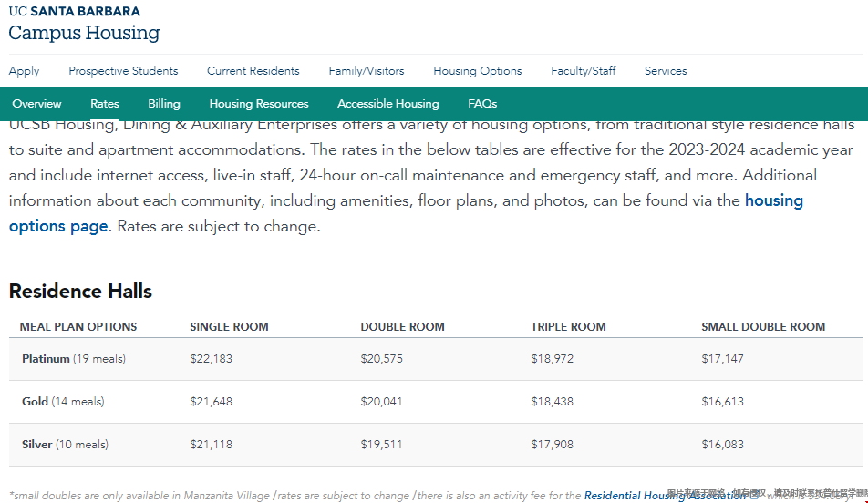868x503 pixels.
Task: Click Gold double room rate $20,041
Action: click(x=381, y=402)
